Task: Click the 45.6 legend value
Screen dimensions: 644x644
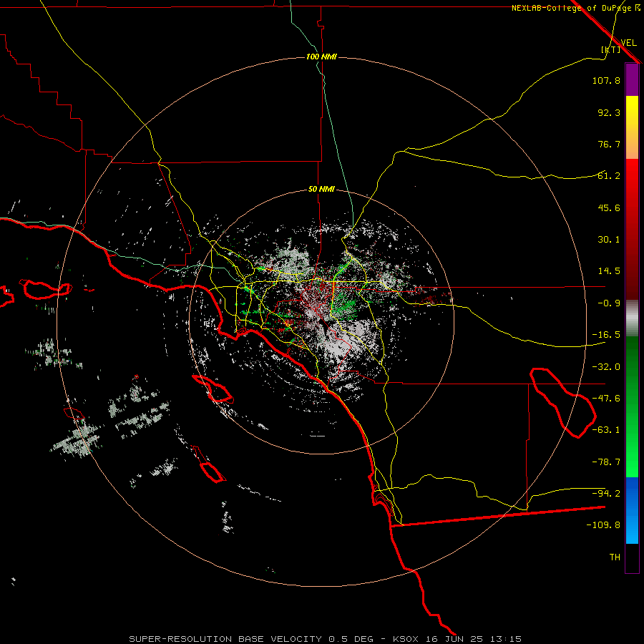Action: 609,208
